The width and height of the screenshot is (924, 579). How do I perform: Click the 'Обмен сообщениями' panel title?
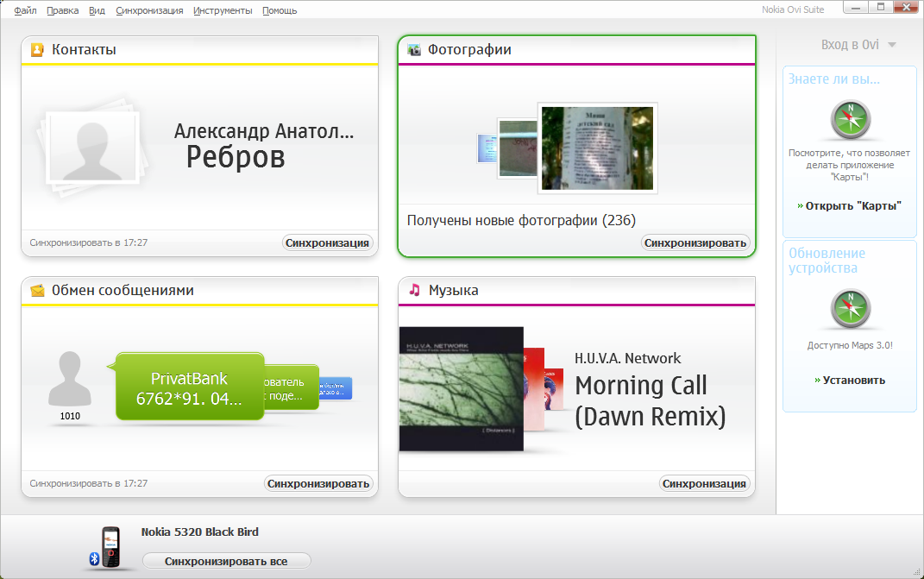pyautogui.click(x=123, y=290)
